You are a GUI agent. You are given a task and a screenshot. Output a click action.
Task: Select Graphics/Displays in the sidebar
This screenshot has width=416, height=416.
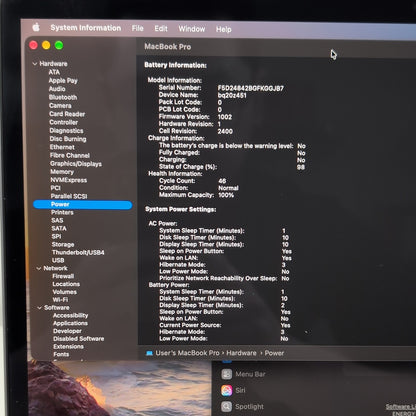pos(76,164)
